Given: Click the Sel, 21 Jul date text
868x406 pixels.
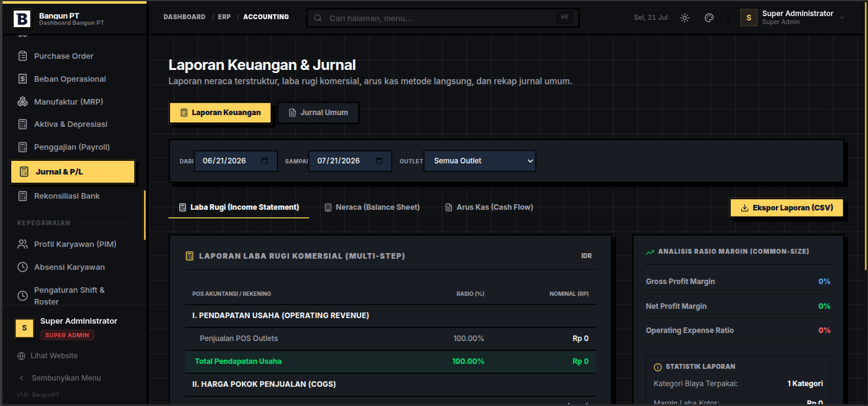Looking at the screenshot, I should pos(651,17).
